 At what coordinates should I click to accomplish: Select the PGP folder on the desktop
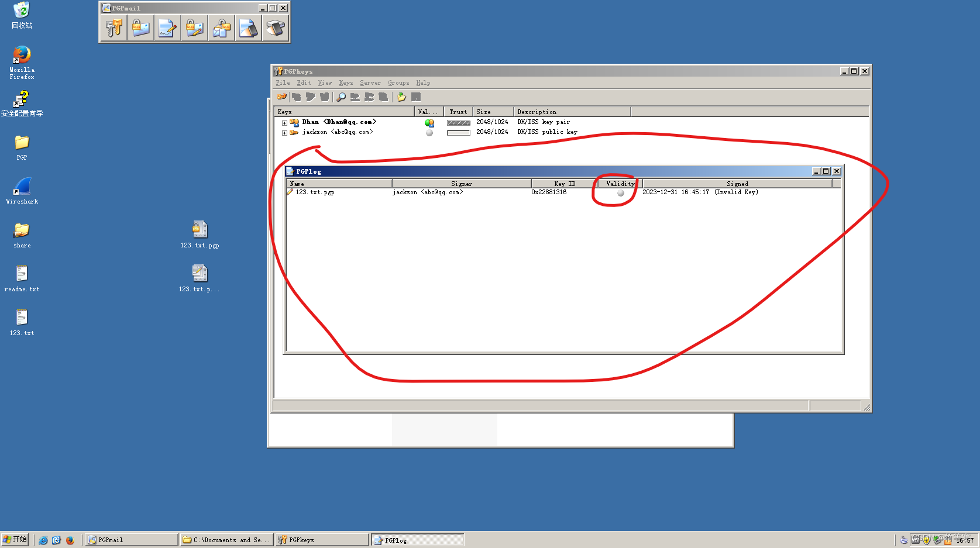22,147
